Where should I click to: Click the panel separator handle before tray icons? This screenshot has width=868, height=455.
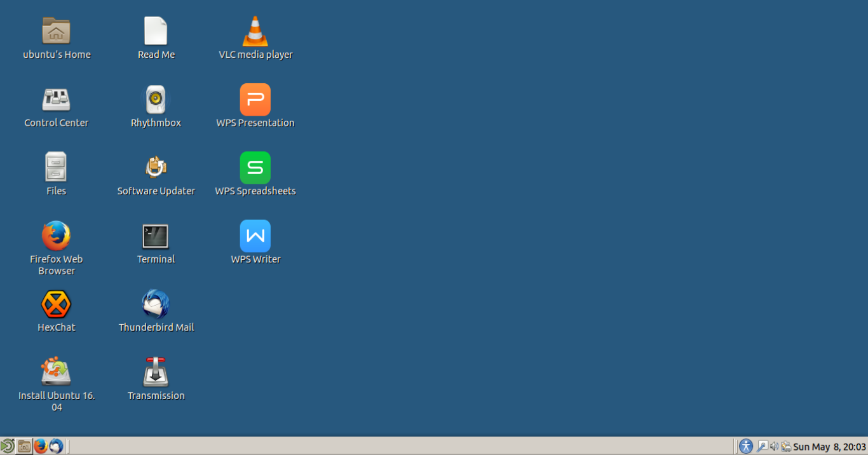[735, 447]
